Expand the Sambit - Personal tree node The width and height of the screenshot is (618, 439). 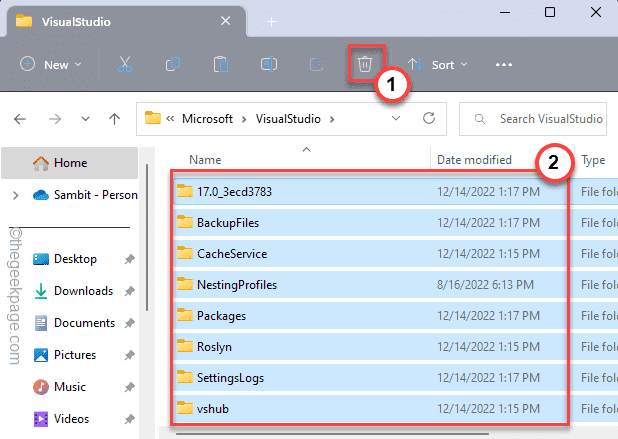click(15, 195)
